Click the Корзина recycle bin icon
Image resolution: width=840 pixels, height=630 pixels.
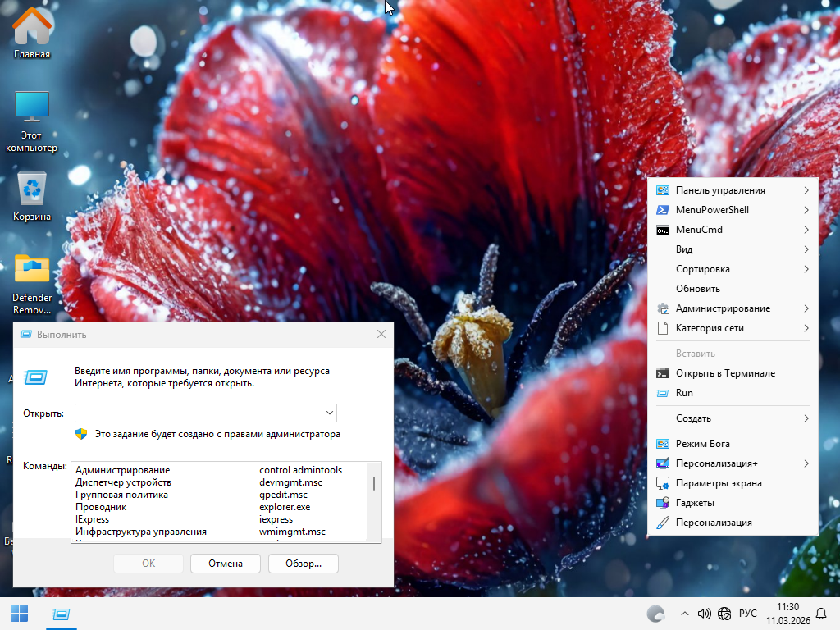click(x=32, y=189)
